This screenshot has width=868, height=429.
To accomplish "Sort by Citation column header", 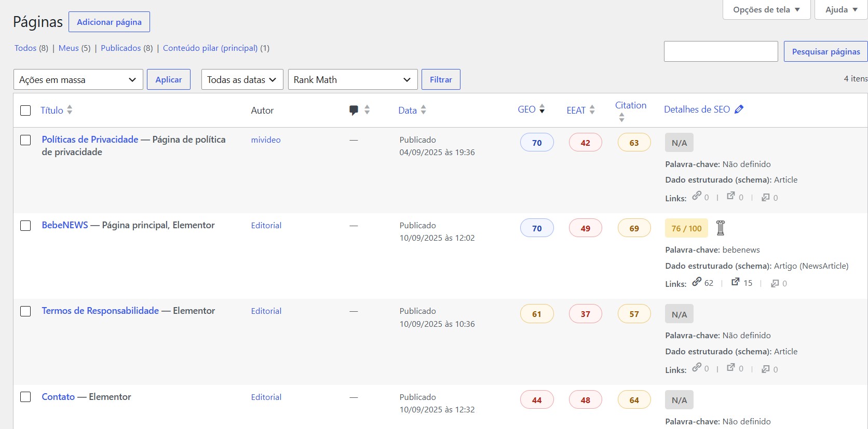I will [631, 105].
